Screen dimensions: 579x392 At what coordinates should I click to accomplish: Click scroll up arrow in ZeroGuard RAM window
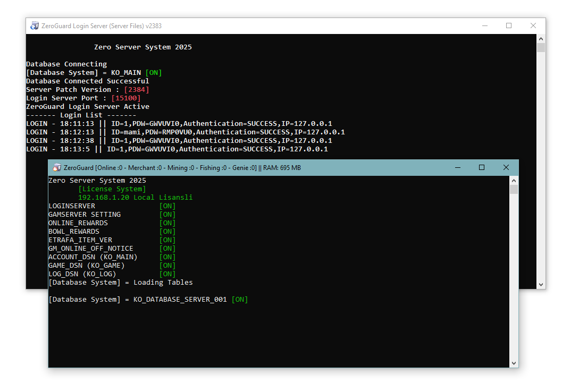pyautogui.click(x=514, y=181)
